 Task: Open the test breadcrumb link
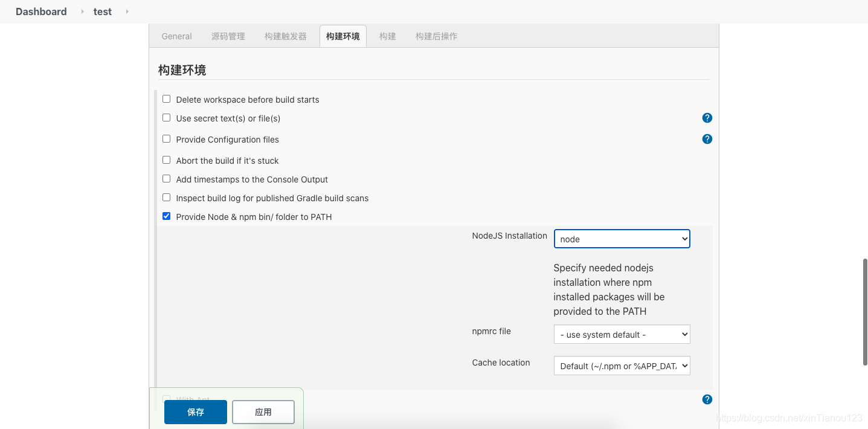103,11
